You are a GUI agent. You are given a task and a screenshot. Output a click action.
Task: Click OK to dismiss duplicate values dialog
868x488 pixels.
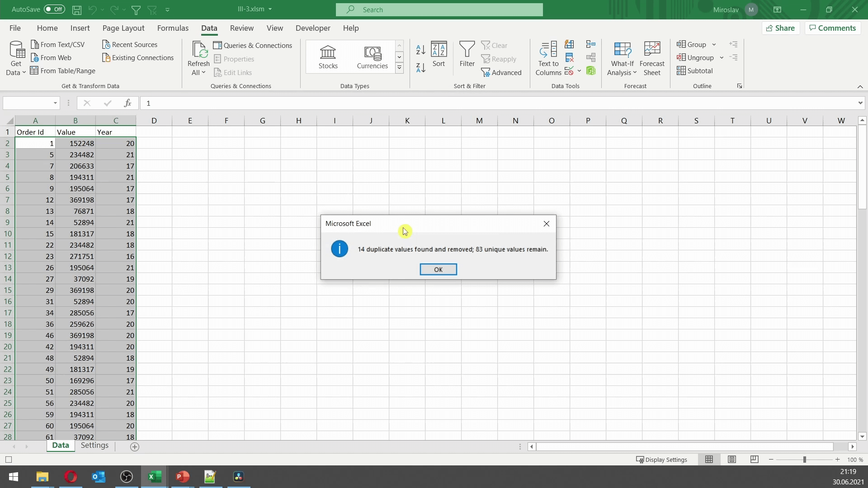[438, 269]
